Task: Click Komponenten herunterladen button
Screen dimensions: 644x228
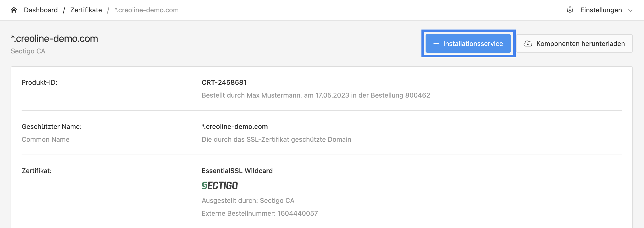Action: point(574,43)
